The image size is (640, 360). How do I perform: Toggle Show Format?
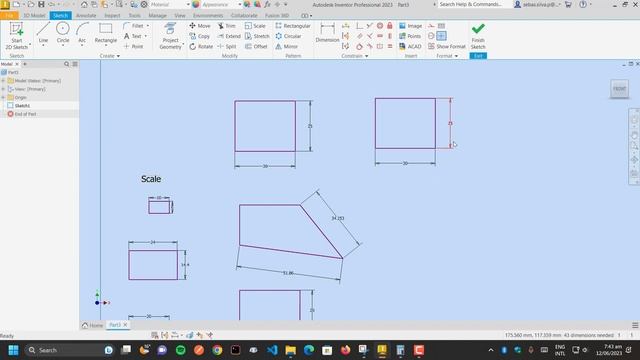[447, 47]
